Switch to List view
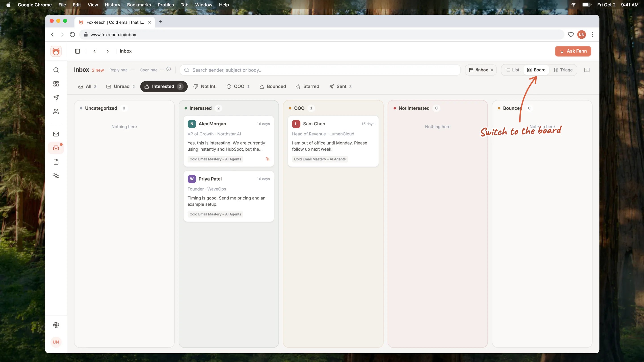Image resolution: width=644 pixels, height=362 pixels. [x=513, y=70]
